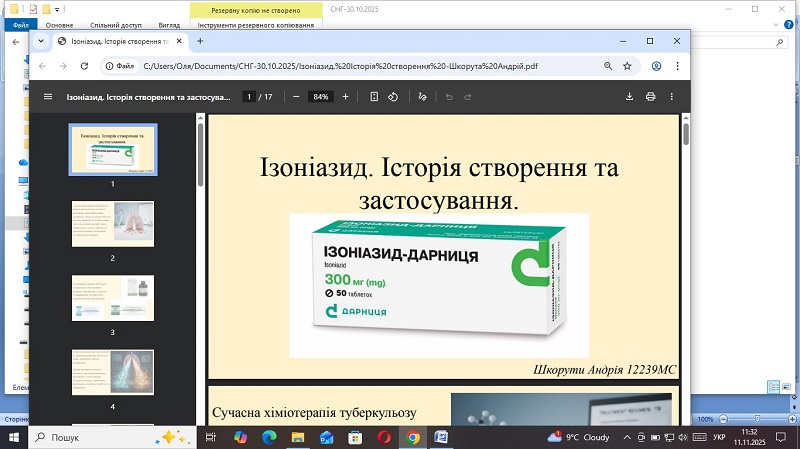Click the fit to page icon
This screenshot has width=800, height=449.
pyautogui.click(x=374, y=97)
